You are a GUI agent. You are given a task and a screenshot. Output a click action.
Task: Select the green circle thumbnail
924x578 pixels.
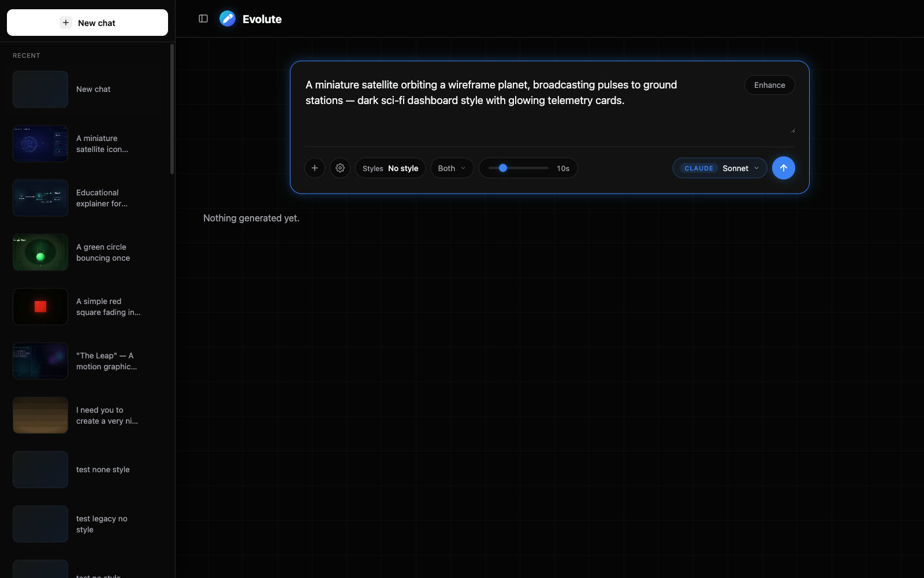[x=40, y=252]
